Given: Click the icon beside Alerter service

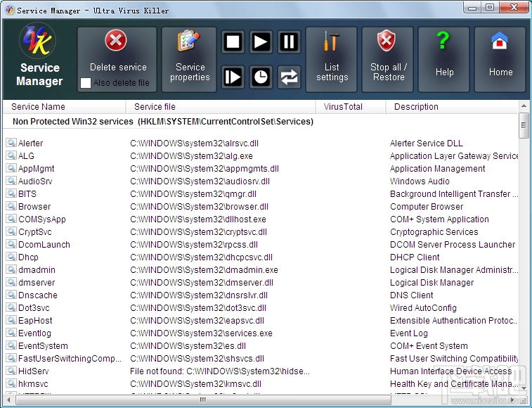Looking at the screenshot, I should coord(11,143).
